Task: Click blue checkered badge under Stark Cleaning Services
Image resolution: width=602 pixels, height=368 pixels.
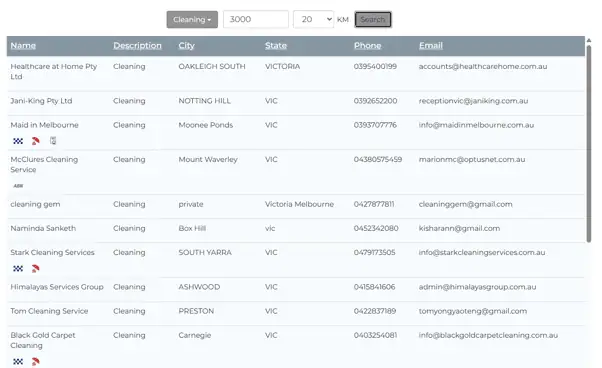Action: point(18,269)
